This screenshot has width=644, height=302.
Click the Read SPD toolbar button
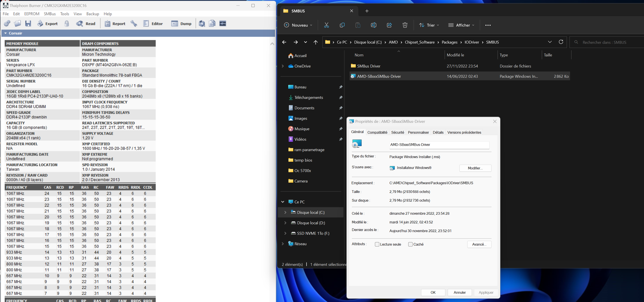pyautogui.click(x=86, y=24)
